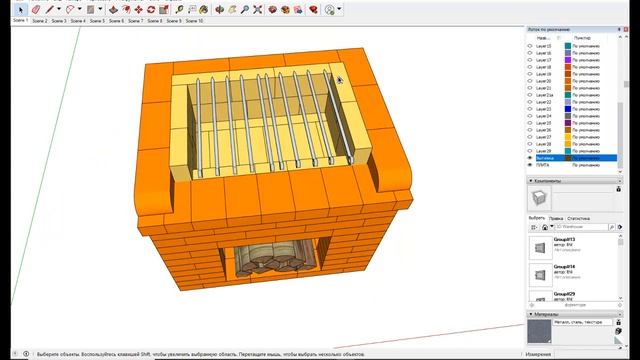Switch to the Scene 5 tab
640x360 pixels.
(97, 20)
